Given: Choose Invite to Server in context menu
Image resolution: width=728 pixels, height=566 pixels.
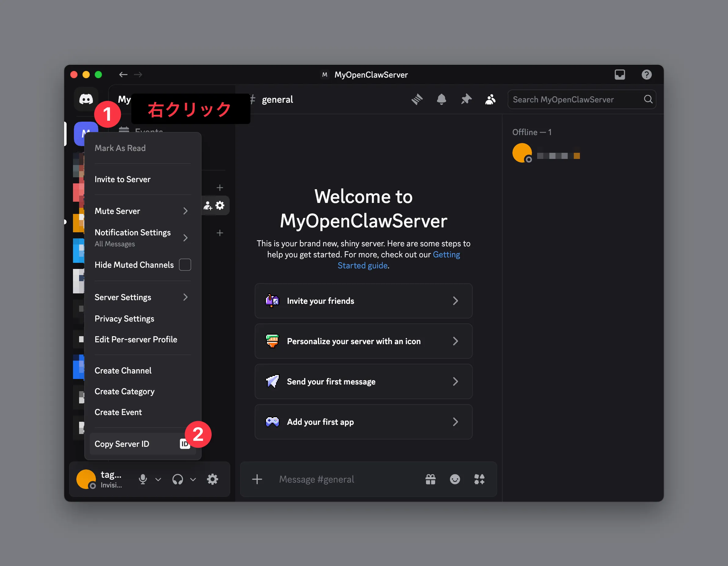Looking at the screenshot, I should [123, 179].
